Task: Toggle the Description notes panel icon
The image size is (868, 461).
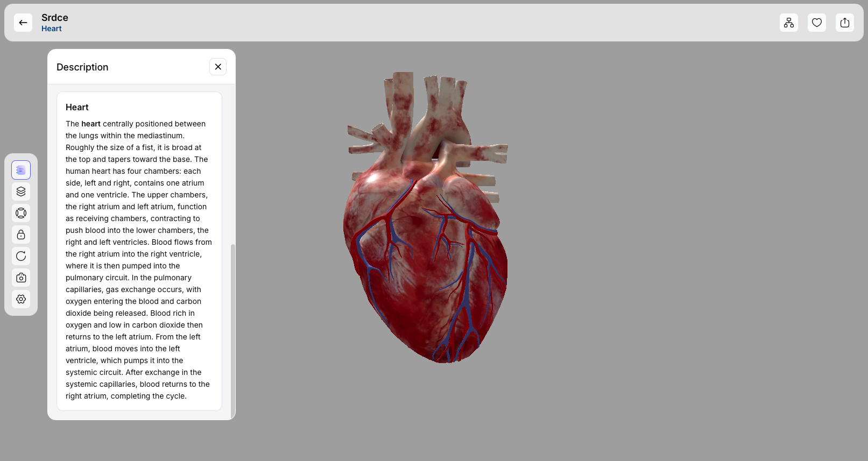Action: pyautogui.click(x=21, y=170)
